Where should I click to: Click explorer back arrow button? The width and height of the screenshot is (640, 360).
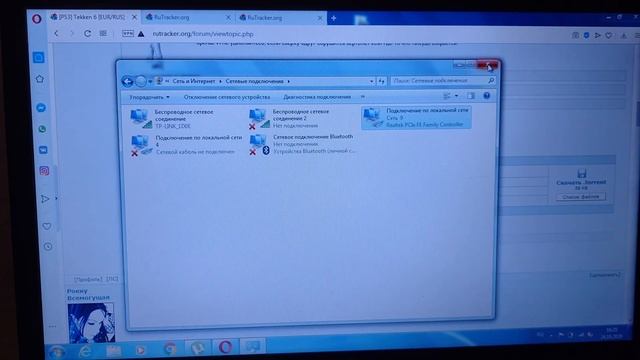pos(127,81)
